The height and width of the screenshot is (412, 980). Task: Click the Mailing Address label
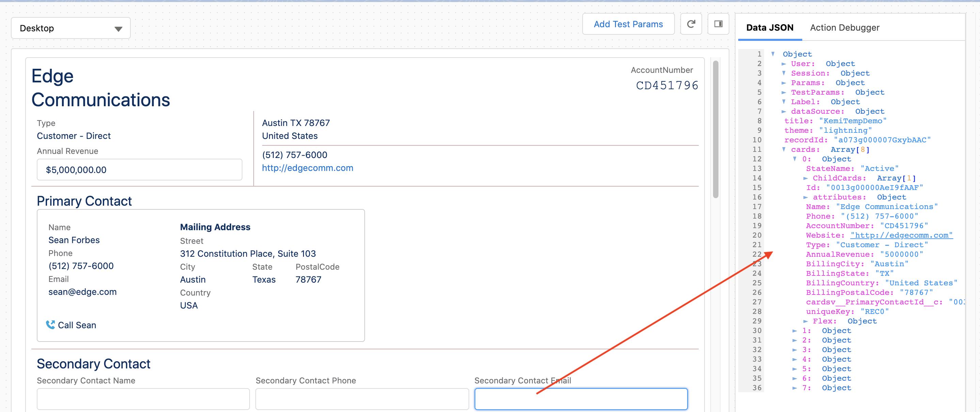(x=215, y=227)
